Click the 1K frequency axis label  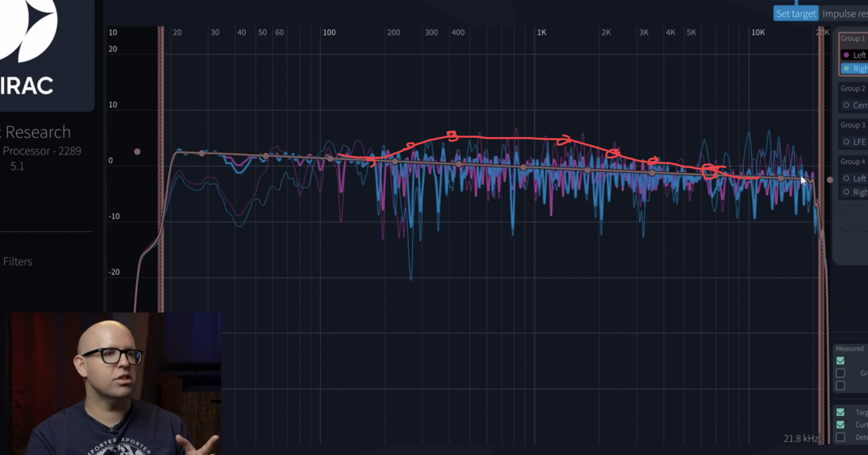click(x=542, y=32)
